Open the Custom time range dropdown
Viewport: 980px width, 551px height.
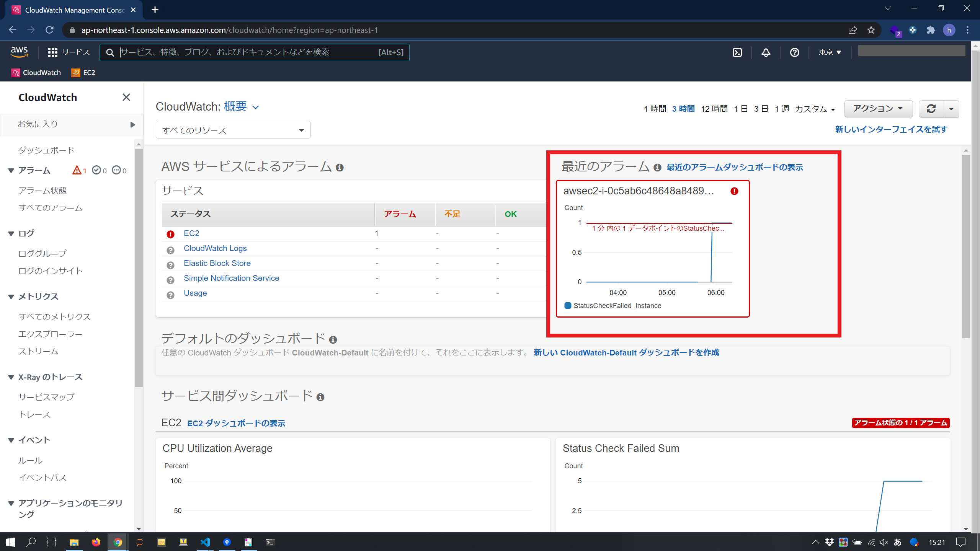(815, 109)
